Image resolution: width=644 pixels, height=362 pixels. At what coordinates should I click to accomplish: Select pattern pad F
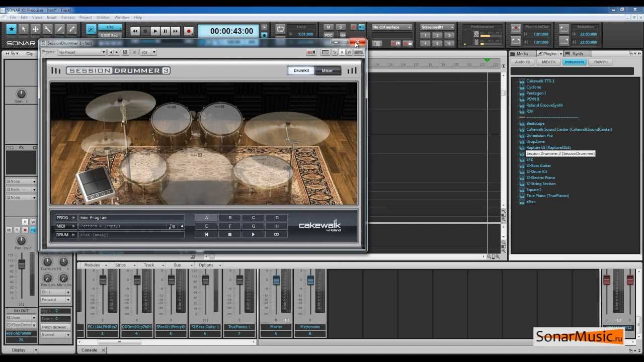click(x=230, y=226)
